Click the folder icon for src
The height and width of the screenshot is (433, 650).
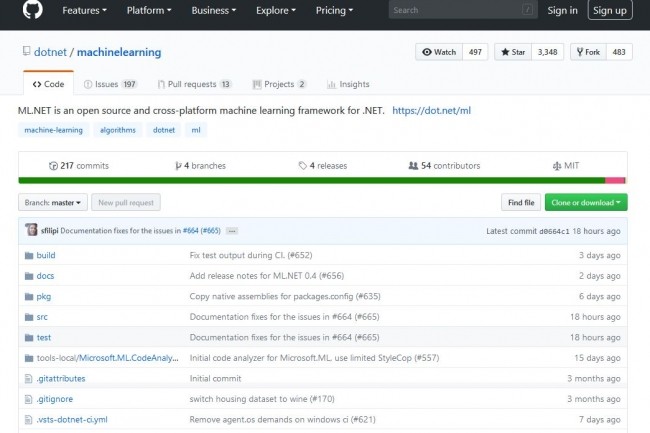tap(29, 317)
